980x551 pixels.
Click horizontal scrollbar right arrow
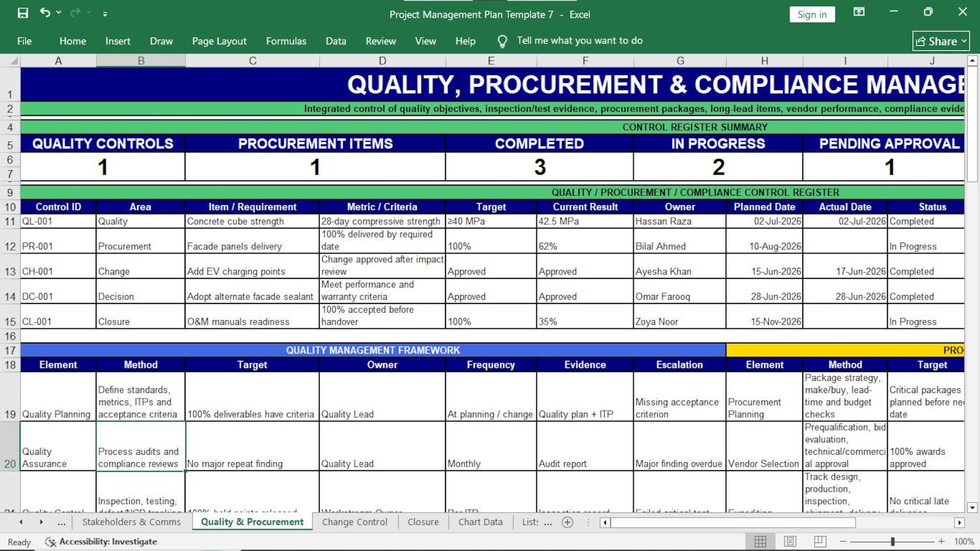[x=959, y=523]
